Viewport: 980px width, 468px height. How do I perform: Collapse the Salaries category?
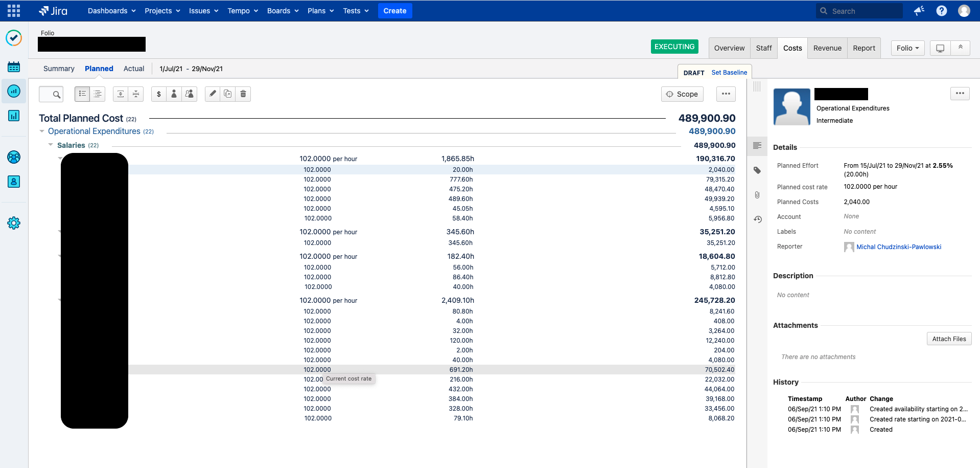(x=51, y=145)
